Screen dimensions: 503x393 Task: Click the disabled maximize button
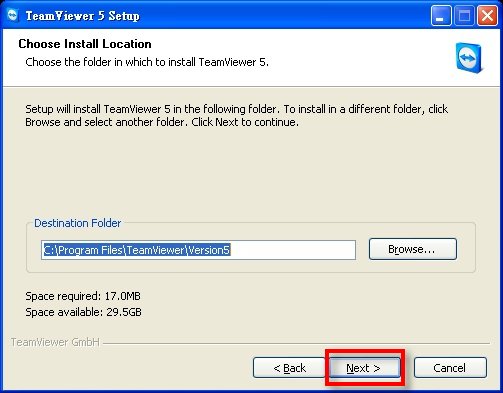coord(464,15)
